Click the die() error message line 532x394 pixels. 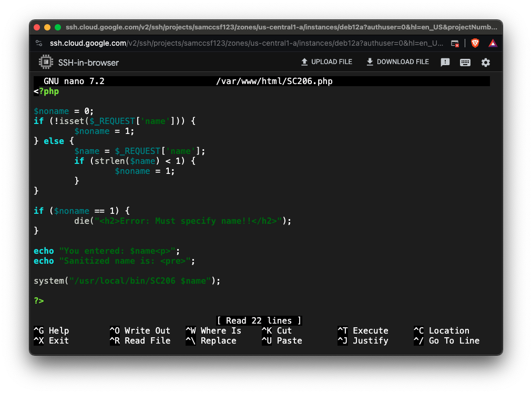[182, 221]
